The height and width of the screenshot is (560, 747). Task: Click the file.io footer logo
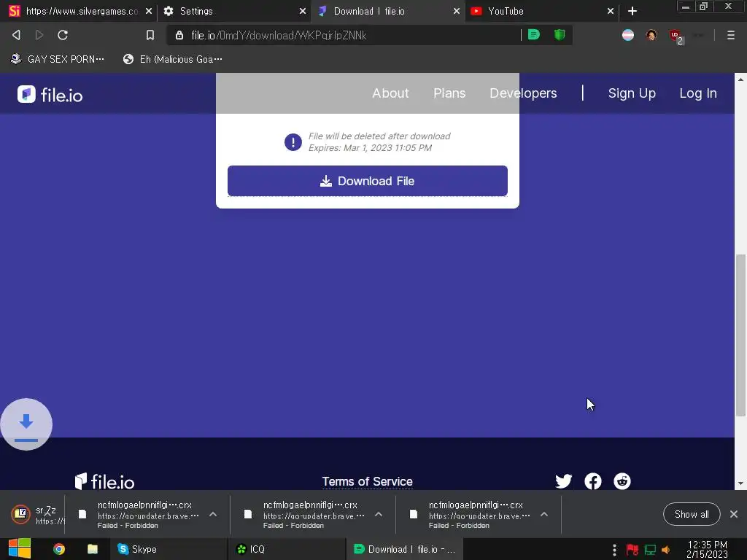105,481
